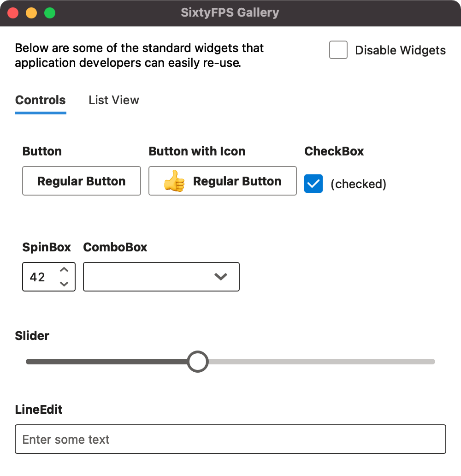Click the SpinBox value 42
The image size is (461, 476).
(37, 277)
